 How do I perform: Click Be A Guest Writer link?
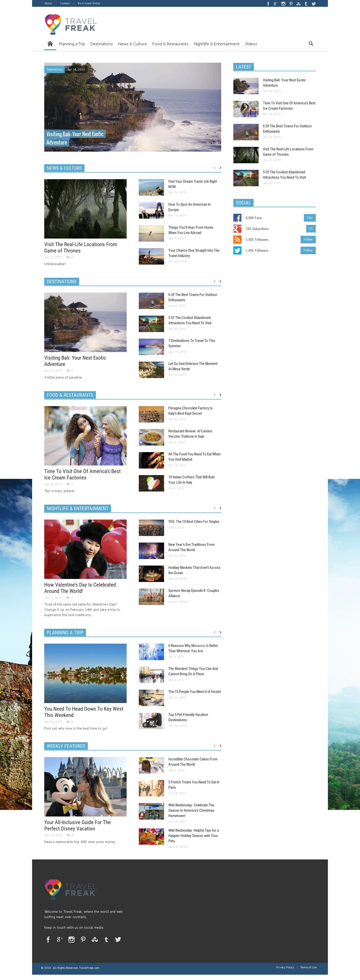[89, 4]
